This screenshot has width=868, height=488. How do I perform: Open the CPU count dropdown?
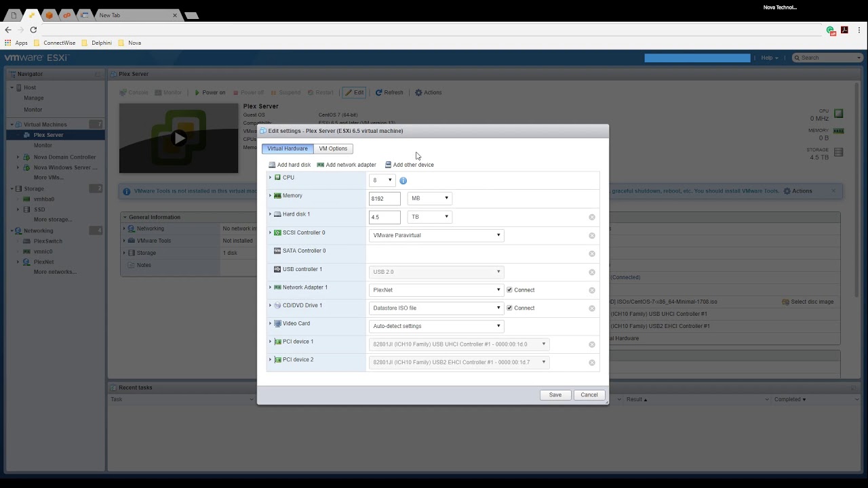pos(382,180)
